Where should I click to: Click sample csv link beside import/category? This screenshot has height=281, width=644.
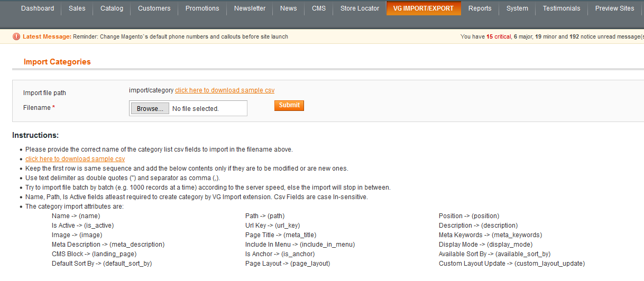(225, 90)
